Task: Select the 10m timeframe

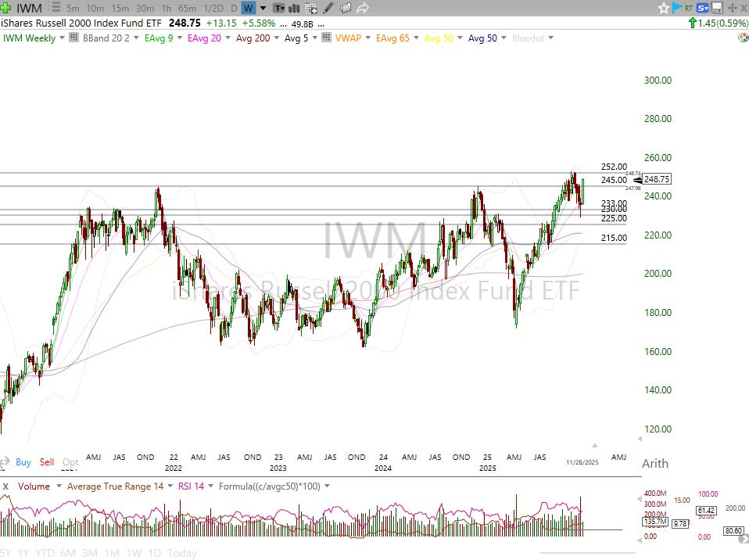Action: (x=95, y=8)
